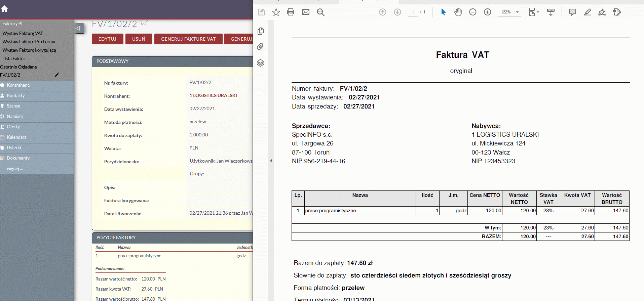Expand więcej... to show more modules
This screenshot has height=301, width=644.
[x=15, y=169]
